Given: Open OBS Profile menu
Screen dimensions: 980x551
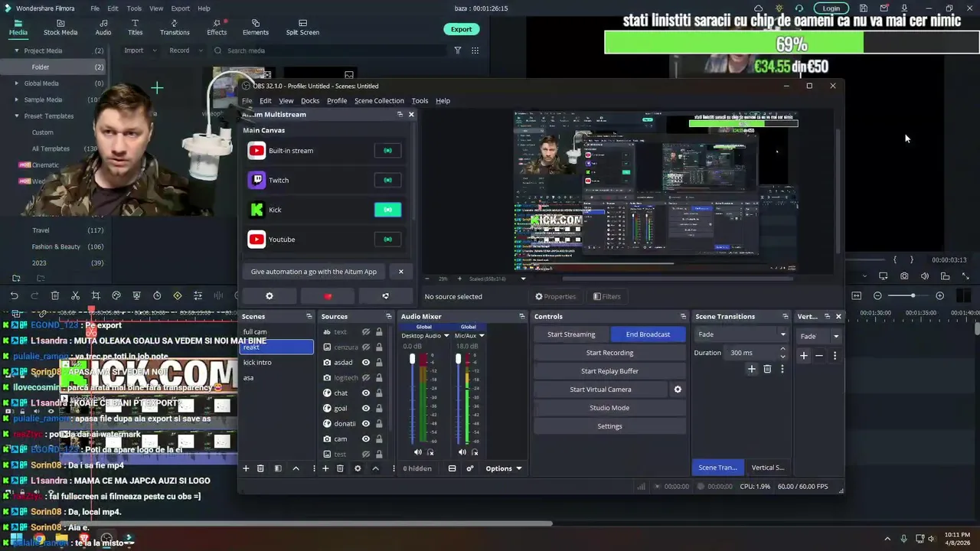Looking at the screenshot, I should [x=337, y=101].
